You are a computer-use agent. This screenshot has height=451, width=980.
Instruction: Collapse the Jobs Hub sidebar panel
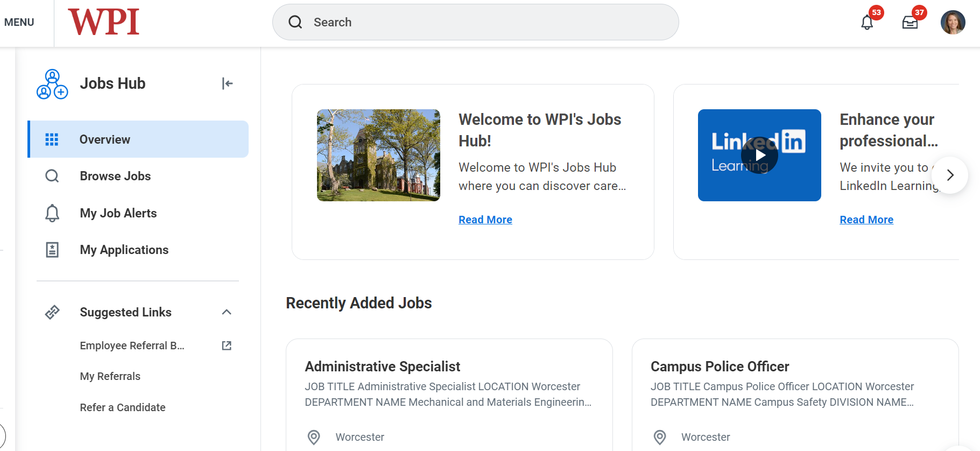[x=227, y=83]
